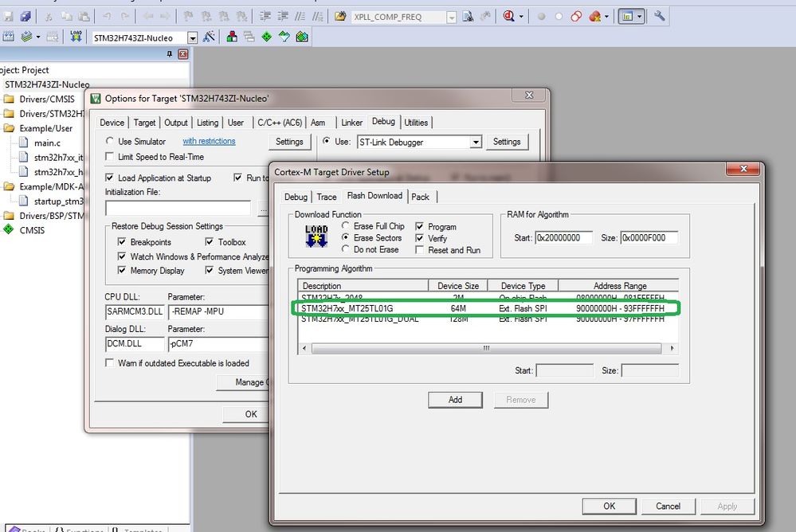The width and height of the screenshot is (796, 532).
Task: Click RAM for Algorithm Start field
Action: [563, 237]
